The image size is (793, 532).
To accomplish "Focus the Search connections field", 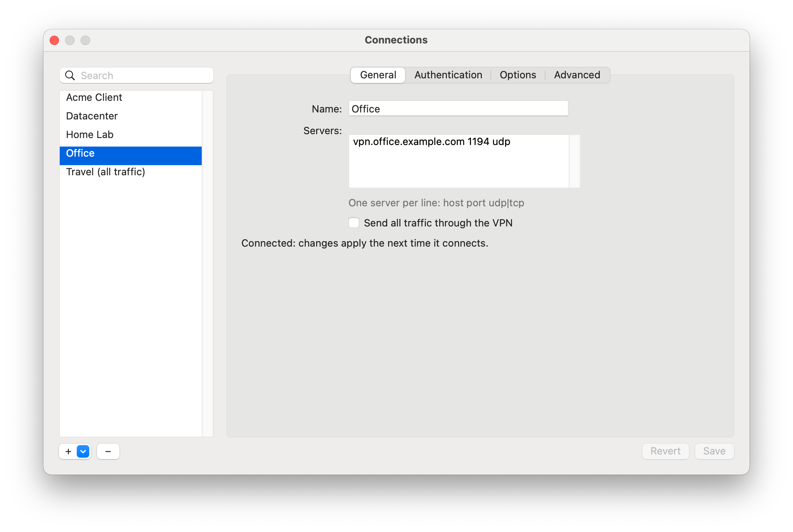I will (137, 75).
